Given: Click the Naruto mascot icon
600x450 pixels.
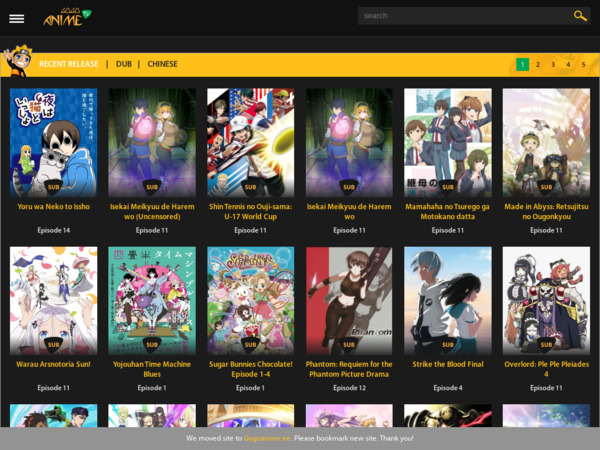Looking at the screenshot, I should [18, 61].
